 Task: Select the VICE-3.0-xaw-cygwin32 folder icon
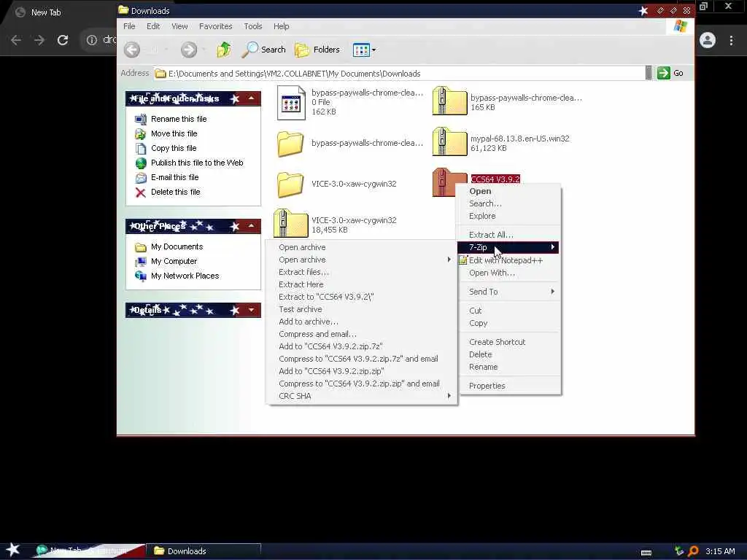(x=290, y=184)
